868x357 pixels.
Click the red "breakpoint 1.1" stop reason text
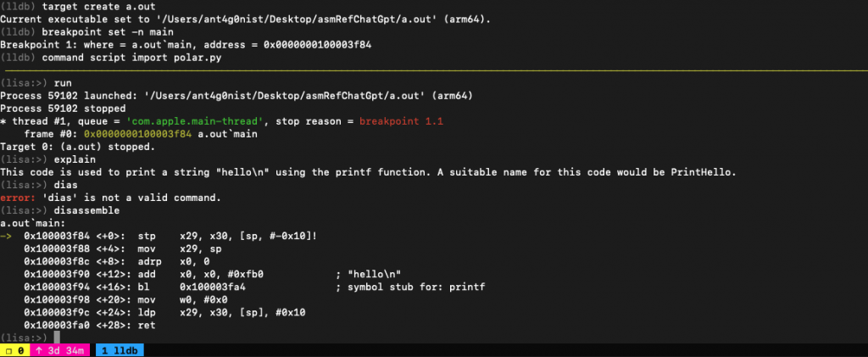(x=403, y=121)
